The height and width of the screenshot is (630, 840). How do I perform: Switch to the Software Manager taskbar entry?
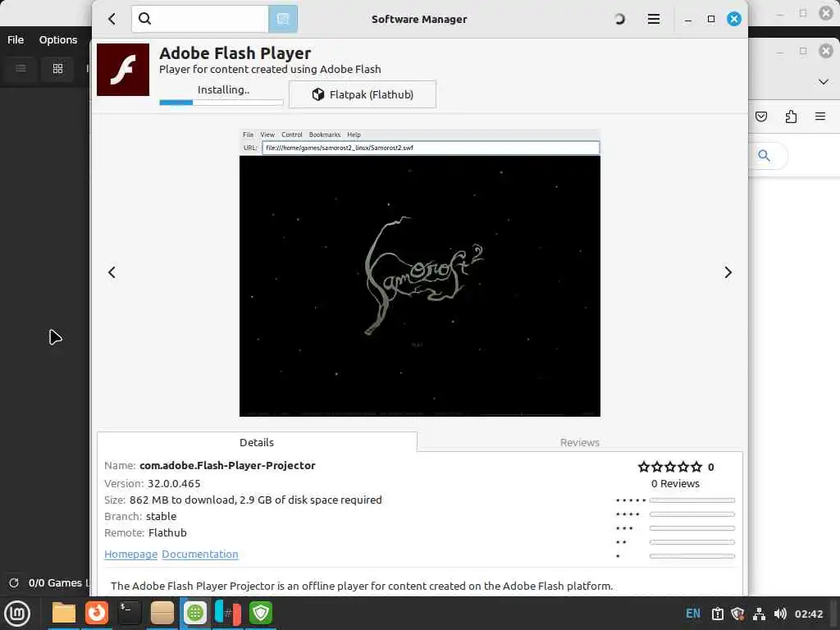coord(195,613)
